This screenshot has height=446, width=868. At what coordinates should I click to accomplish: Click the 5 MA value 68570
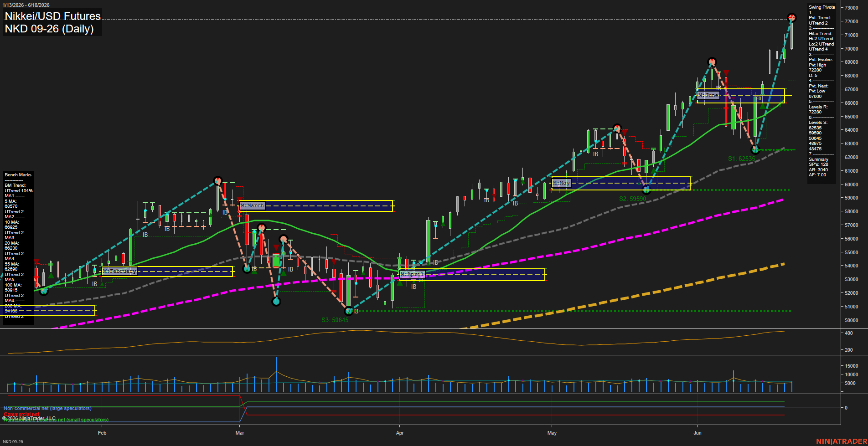point(11,206)
